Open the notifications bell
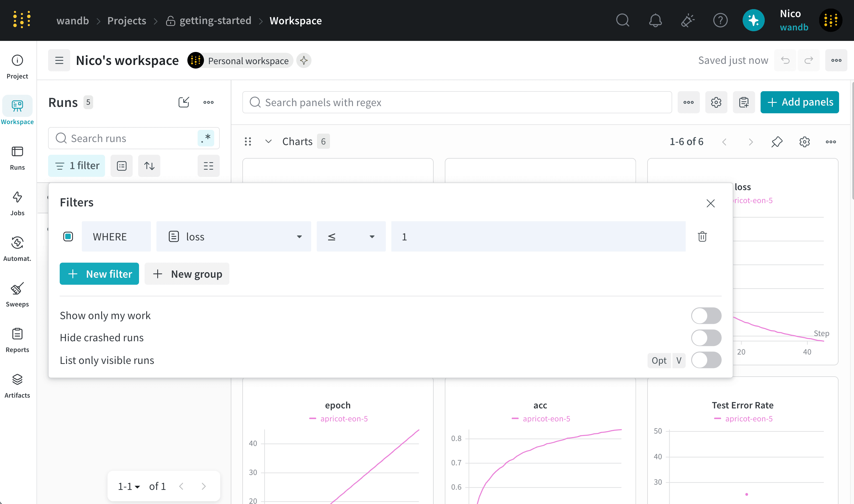 pyautogui.click(x=655, y=20)
